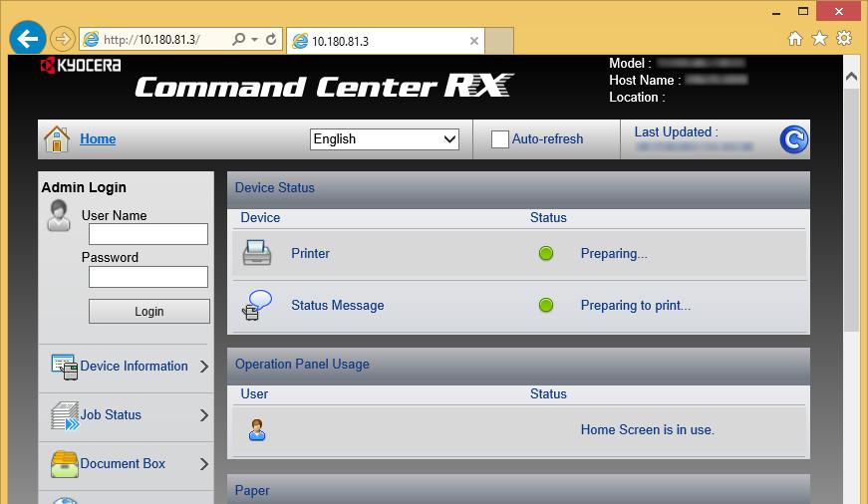Click the Operation Panel user icon
The width and height of the screenshot is (868, 504).
(257, 430)
